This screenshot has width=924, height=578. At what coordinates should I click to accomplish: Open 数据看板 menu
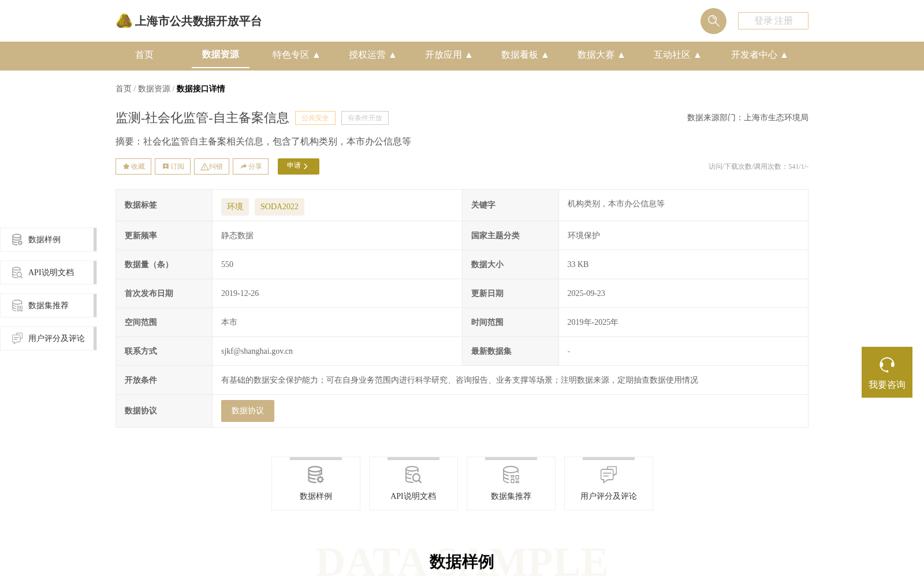click(x=520, y=55)
